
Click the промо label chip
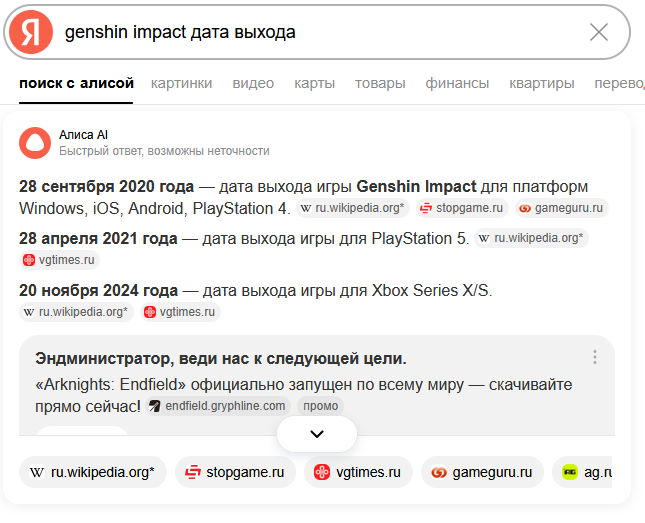coord(320,406)
